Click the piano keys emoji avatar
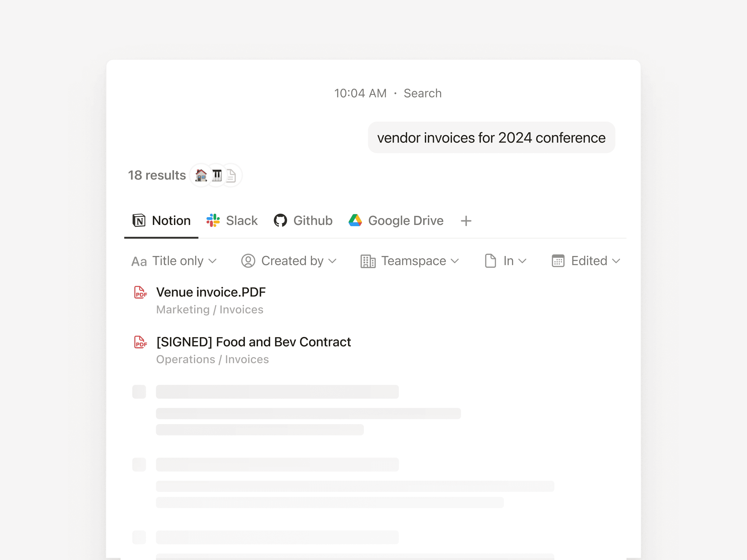 pyautogui.click(x=217, y=175)
